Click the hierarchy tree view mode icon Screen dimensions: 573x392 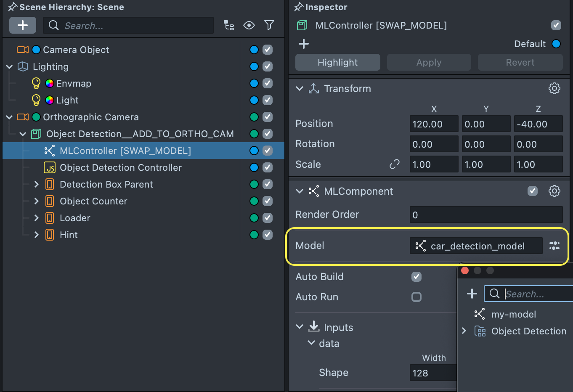point(229,26)
